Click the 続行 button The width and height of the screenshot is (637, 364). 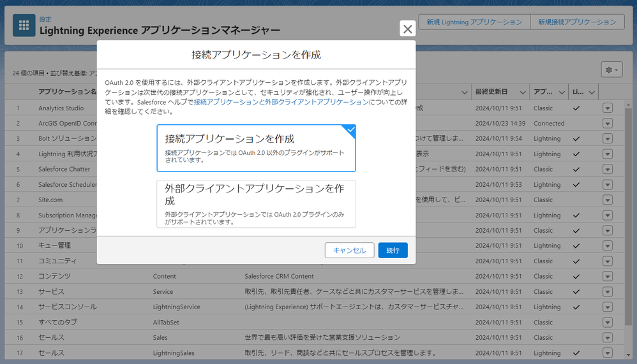(x=393, y=251)
